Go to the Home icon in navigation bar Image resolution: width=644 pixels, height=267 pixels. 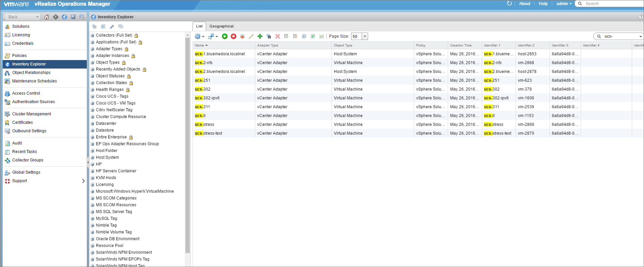pyautogui.click(x=47, y=17)
